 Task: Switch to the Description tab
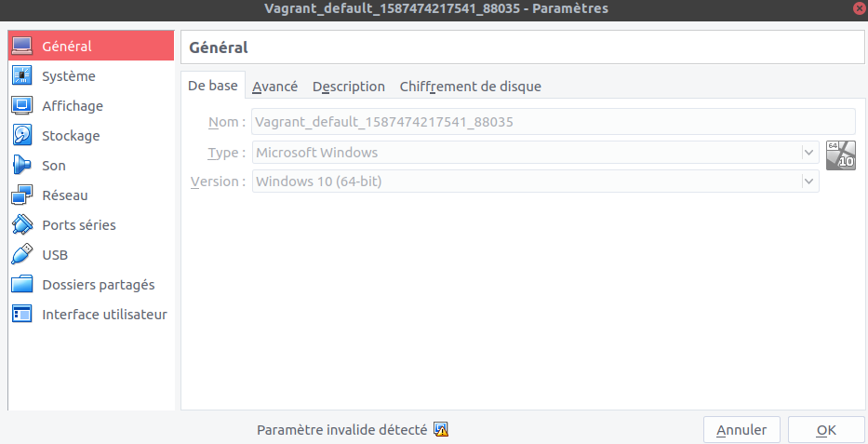tap(349, 87)
